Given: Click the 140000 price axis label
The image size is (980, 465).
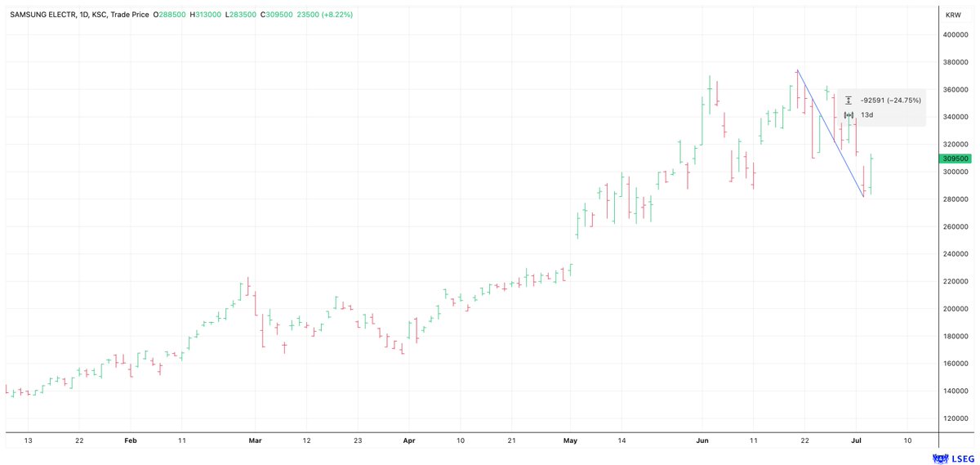Looking at the screenshot, I should click(954, 391).
